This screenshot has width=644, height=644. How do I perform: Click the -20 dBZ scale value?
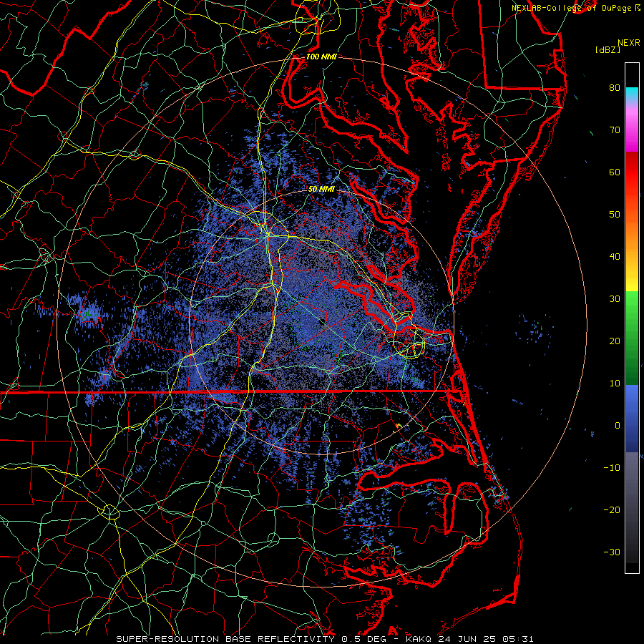[612, 510]
